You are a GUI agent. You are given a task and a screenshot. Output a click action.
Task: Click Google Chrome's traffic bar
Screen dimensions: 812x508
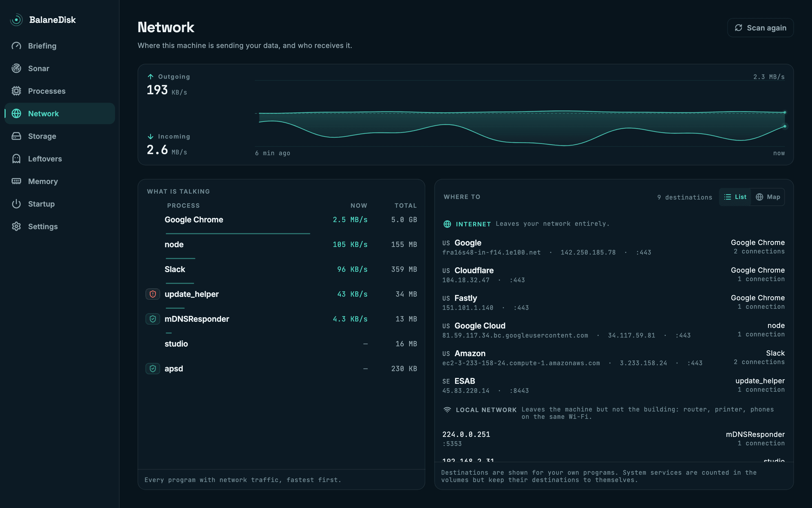coord(238,233)
